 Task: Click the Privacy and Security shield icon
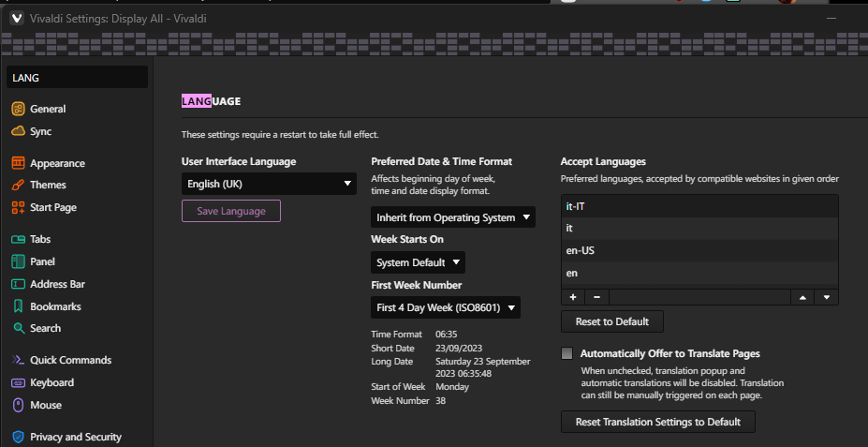(19, 437)
